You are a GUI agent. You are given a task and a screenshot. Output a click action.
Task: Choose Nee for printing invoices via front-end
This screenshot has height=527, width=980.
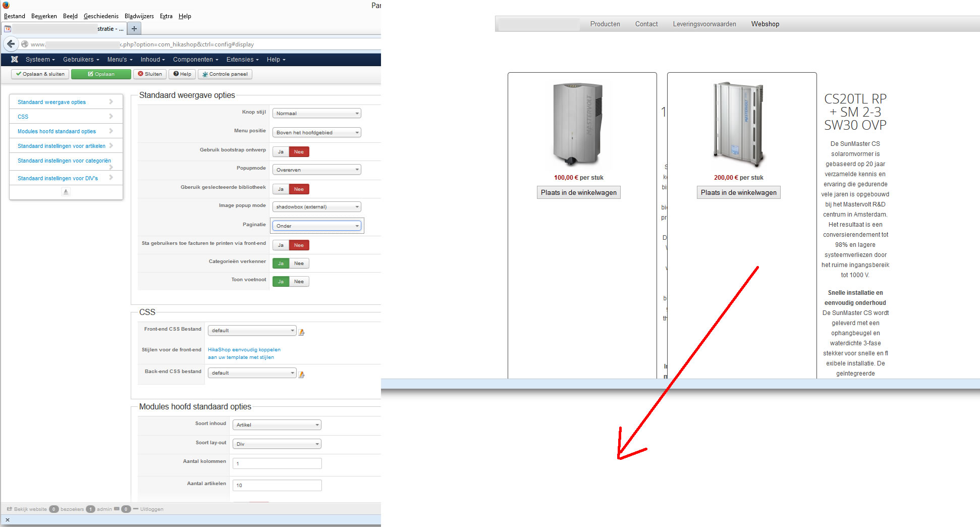point(299,245)
